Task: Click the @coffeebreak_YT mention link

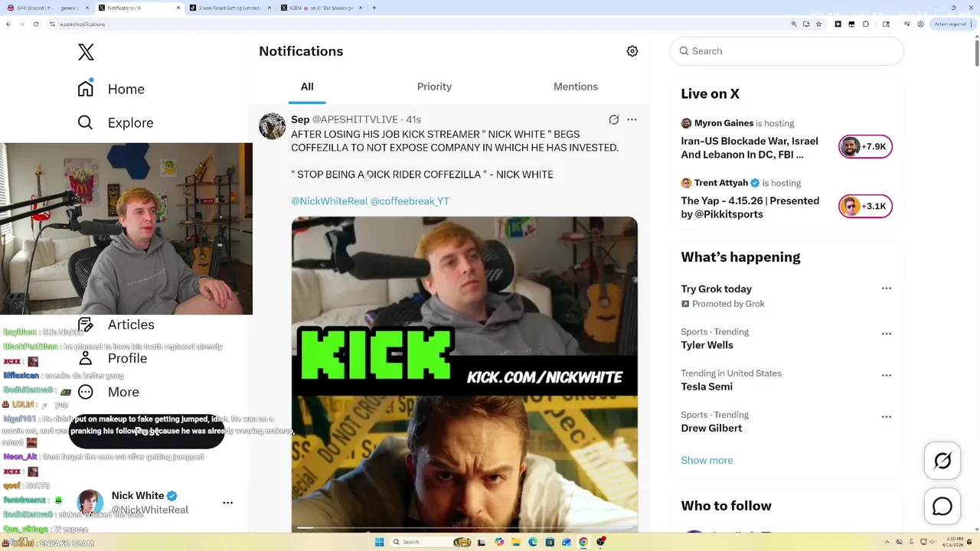Action: pyautogui.click(x=410, y=201)
